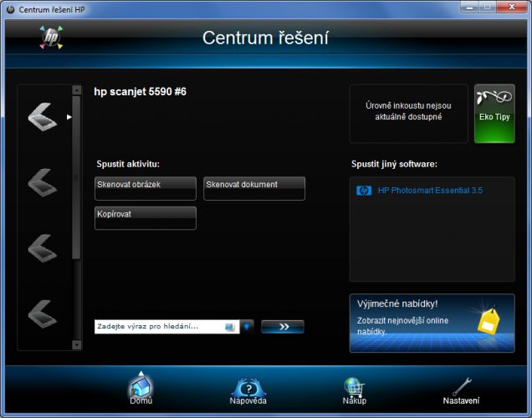Click the HP Photosmart Essential icon
532x418 pixels.
(364, 191)
